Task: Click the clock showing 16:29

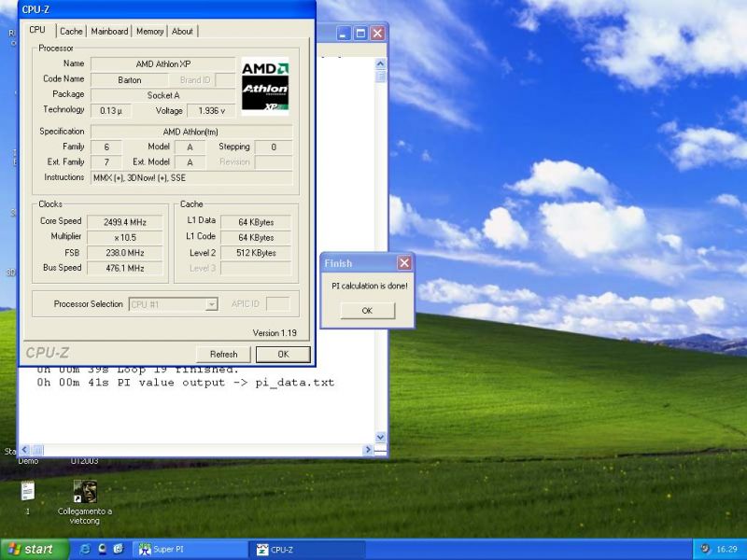Action: (726, 550)
